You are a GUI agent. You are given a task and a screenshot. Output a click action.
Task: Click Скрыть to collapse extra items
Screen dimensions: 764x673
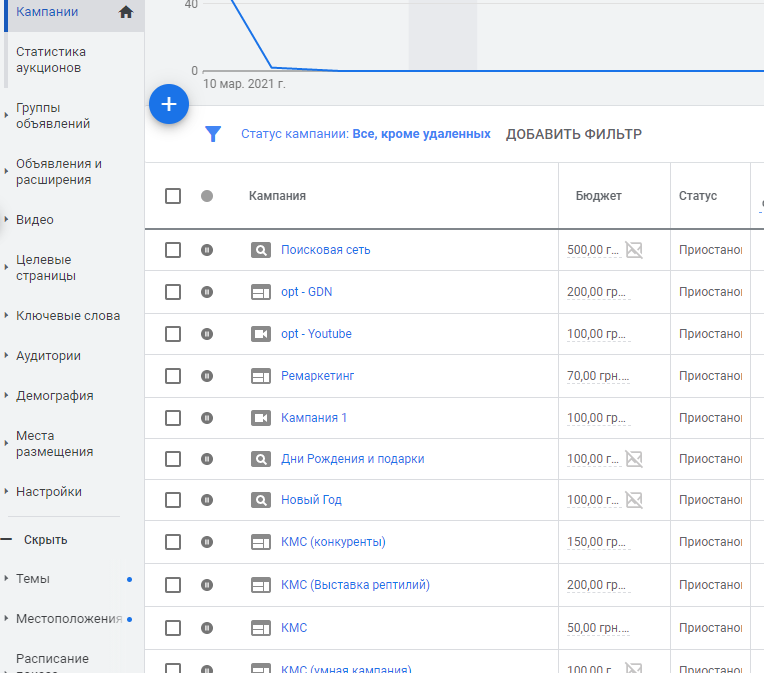pyautogui.click(x=45, y=539)
